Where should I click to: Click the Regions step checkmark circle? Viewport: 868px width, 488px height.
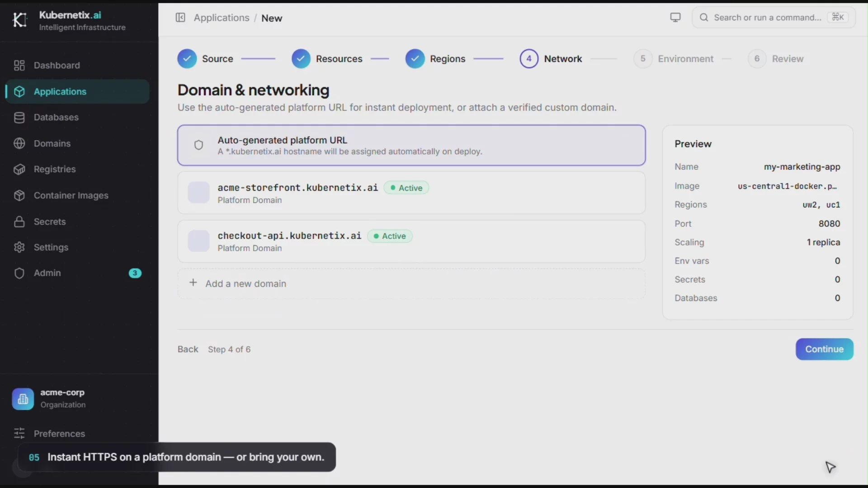coord(415,59)
